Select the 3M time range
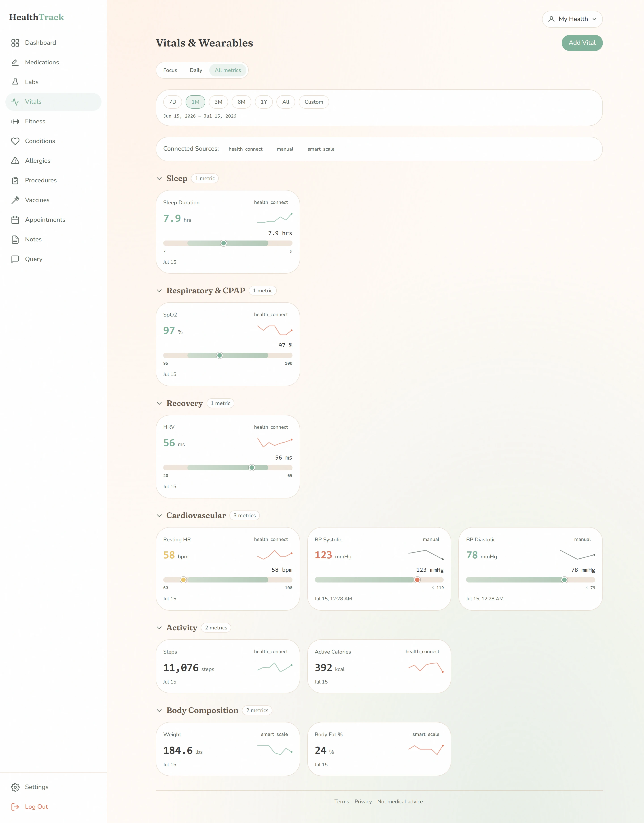 (218, 102)
